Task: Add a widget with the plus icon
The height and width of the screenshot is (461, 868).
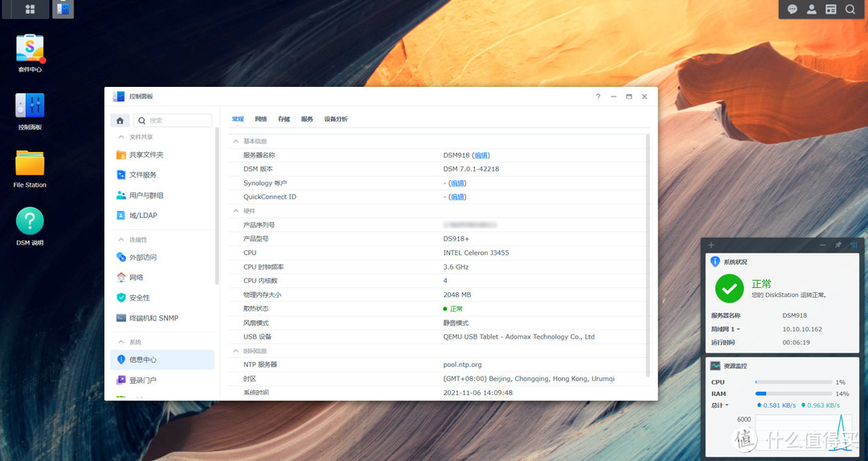Action: [710, 245]
